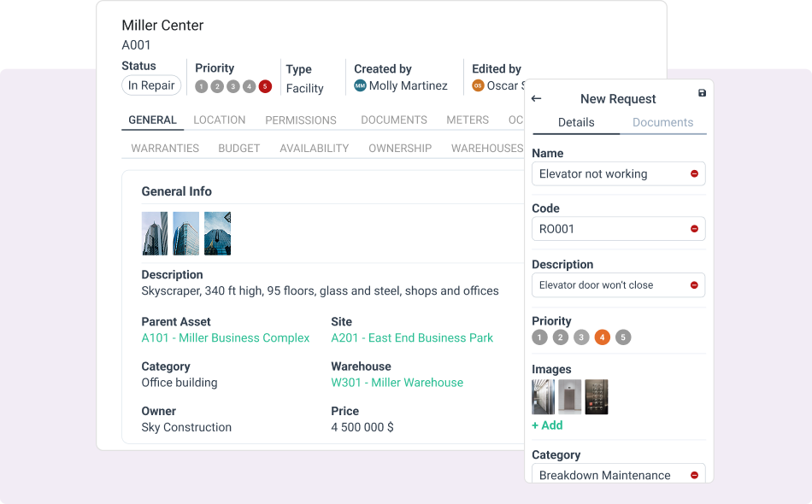Open the LOCATION tab for Miller Center
Screen dimensions: 812x504
[x=219, y=120]
